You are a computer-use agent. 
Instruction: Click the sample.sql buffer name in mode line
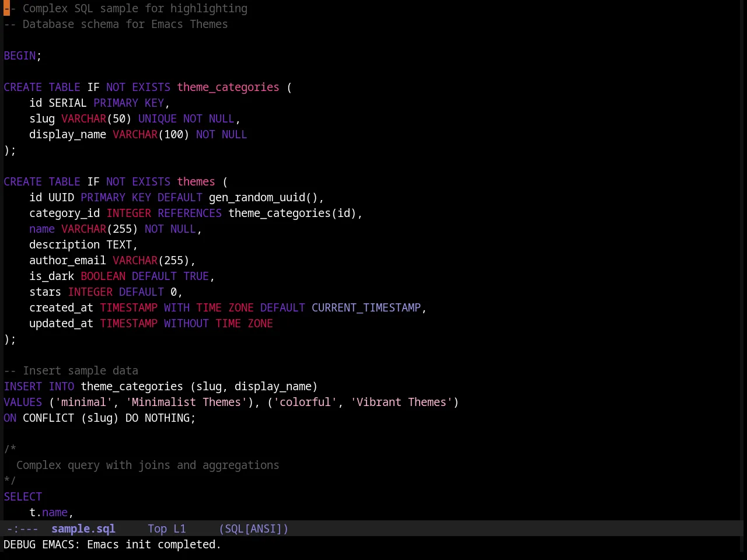pyautogui.click(x=83, y=528)
